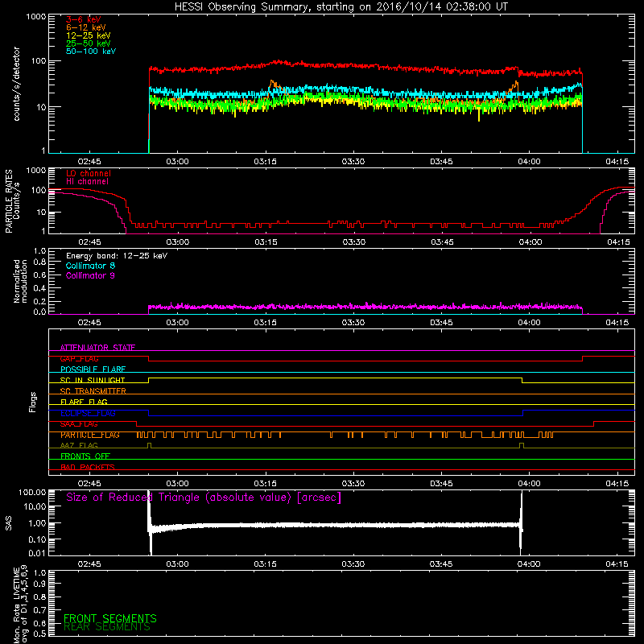Select the REAR SEGMENTS legend label
644x644 pixels.
(x=107, y=627)
